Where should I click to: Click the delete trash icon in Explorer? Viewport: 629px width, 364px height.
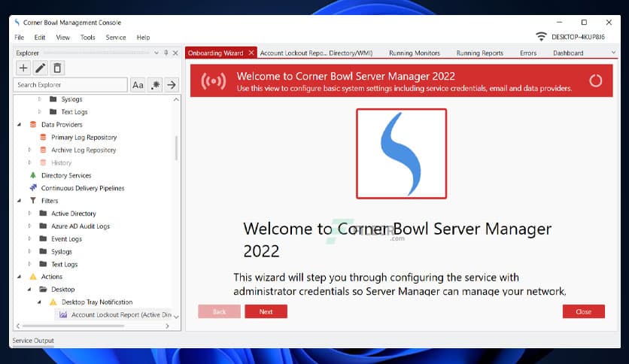[57, 68]
